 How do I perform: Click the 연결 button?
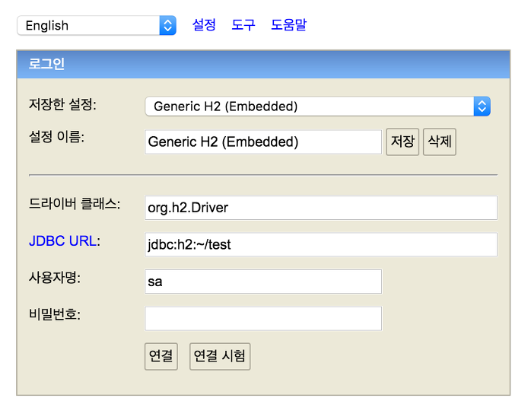(161, 356)
